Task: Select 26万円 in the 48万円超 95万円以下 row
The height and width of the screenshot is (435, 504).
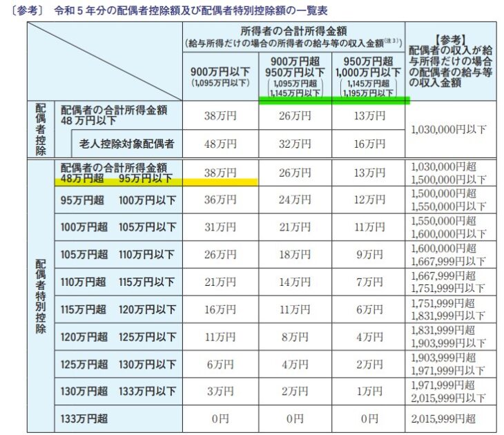Action: tap(295, 173)
